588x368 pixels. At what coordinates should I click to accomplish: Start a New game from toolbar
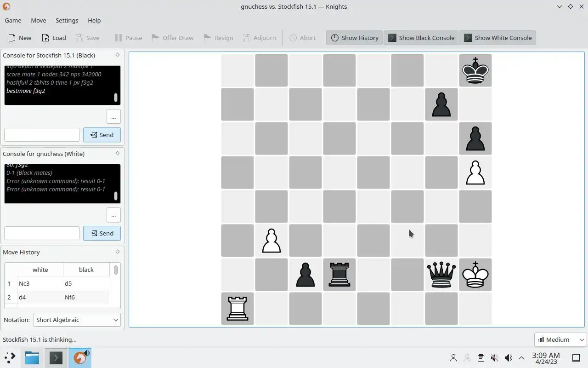coord(20,38)
